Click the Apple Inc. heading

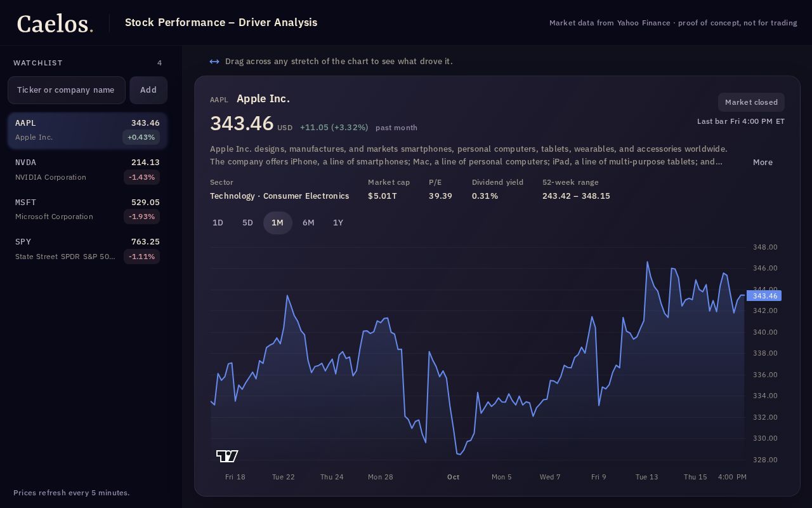[x=263, y=98]
